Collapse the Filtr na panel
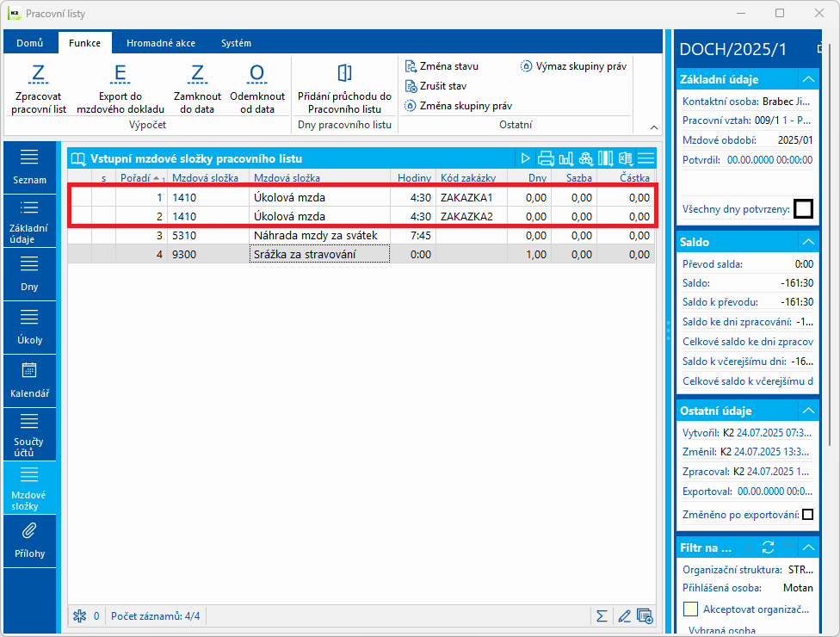The width and height of the screenshot is (840, 637). click(808, 547)
